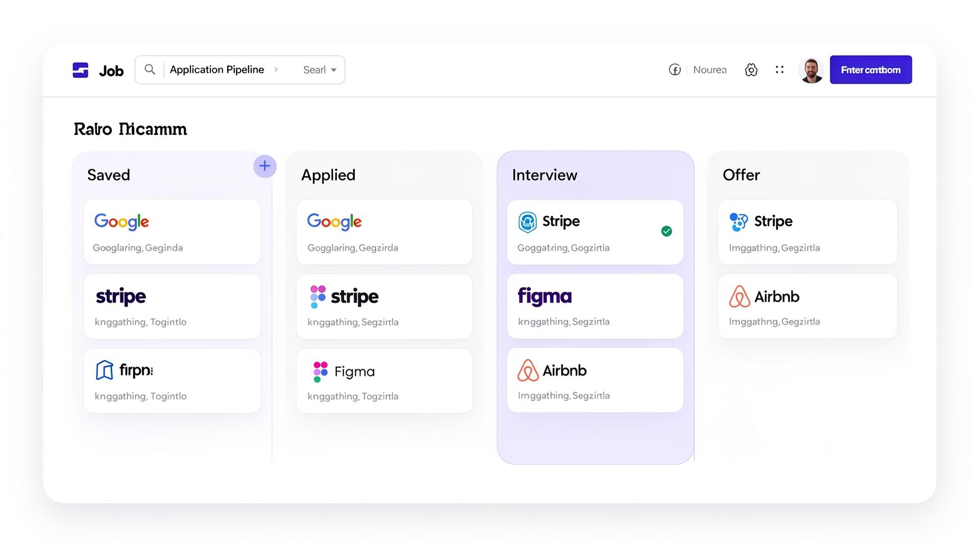Click the Airbnb logo icon in Interview column
The height and width of the screenshot is (551, 980).
coord(528,370)
